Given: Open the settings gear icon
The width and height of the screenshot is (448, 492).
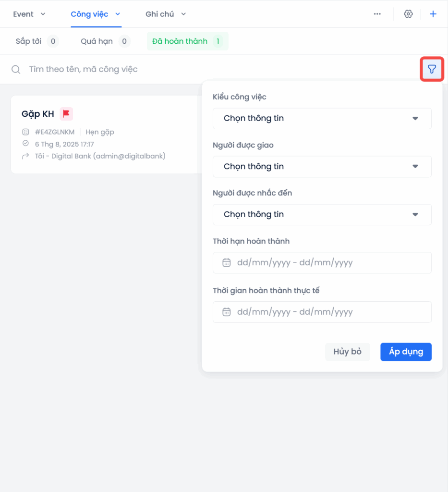Looking at the screenshot, I should click(x=408, y=14).
